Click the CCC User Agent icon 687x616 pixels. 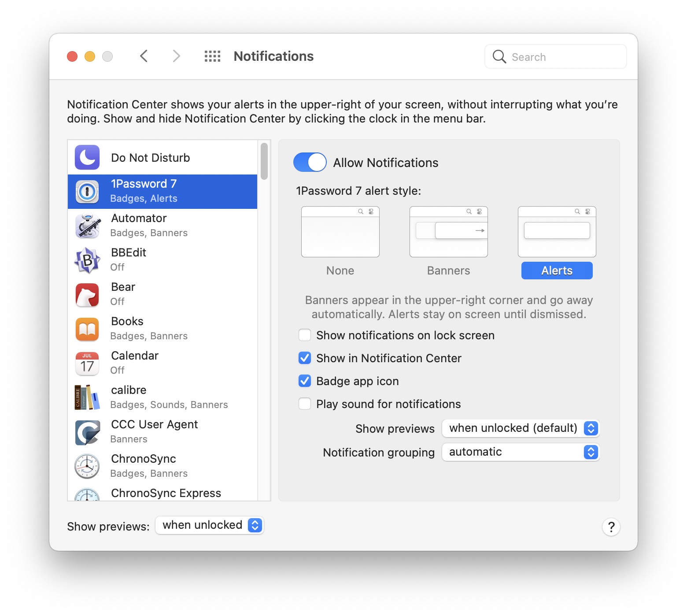click(x=87, y=432)
